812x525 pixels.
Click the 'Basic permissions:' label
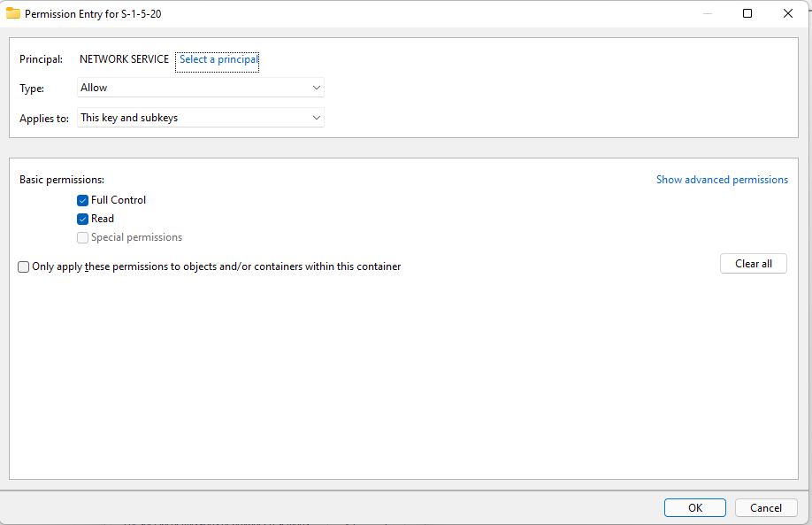62,180
